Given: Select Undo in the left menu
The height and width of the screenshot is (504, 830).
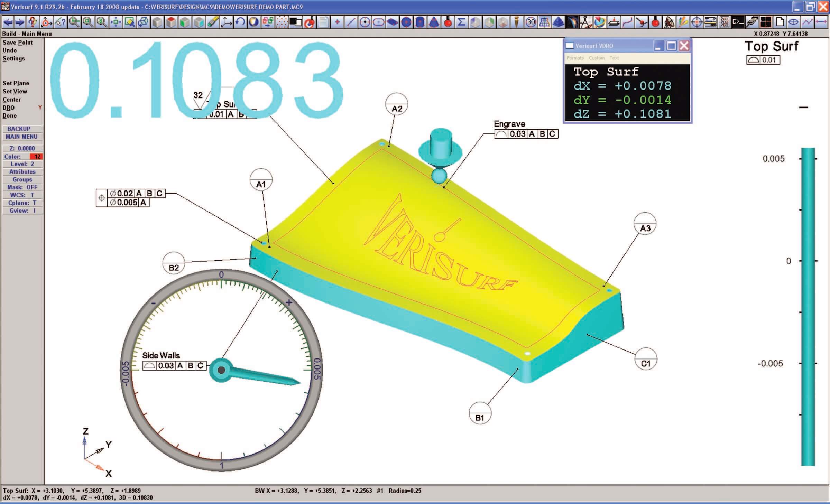Looking at the screenshot, I should (x=10, y=50).
